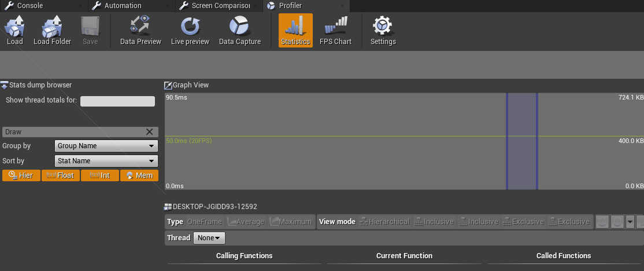
Task: Open the FPS Chart view
Action: [x=335, y=30]
